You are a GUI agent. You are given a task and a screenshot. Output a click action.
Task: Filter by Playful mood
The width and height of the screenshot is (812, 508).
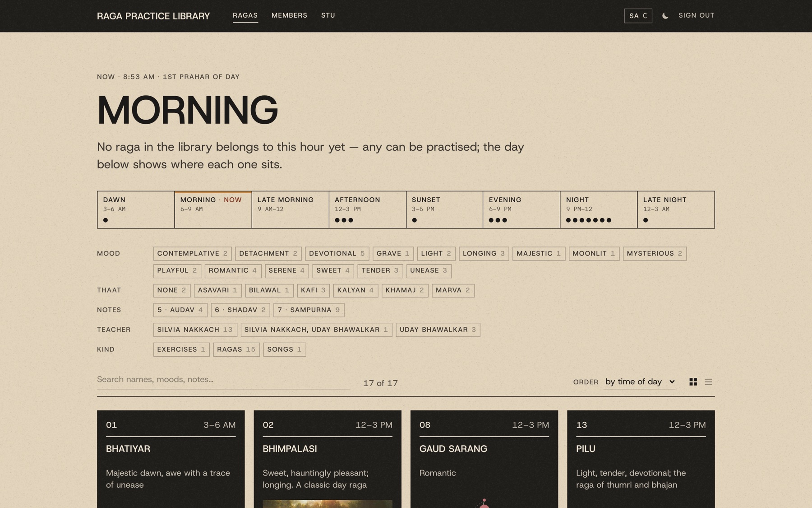click(177, 270)
